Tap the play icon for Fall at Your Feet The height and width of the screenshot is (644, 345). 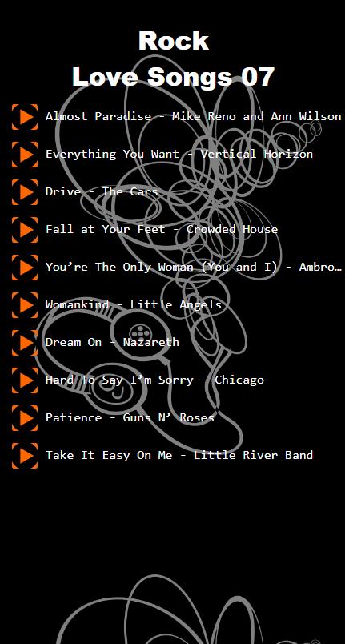click(x=25, y=230)
